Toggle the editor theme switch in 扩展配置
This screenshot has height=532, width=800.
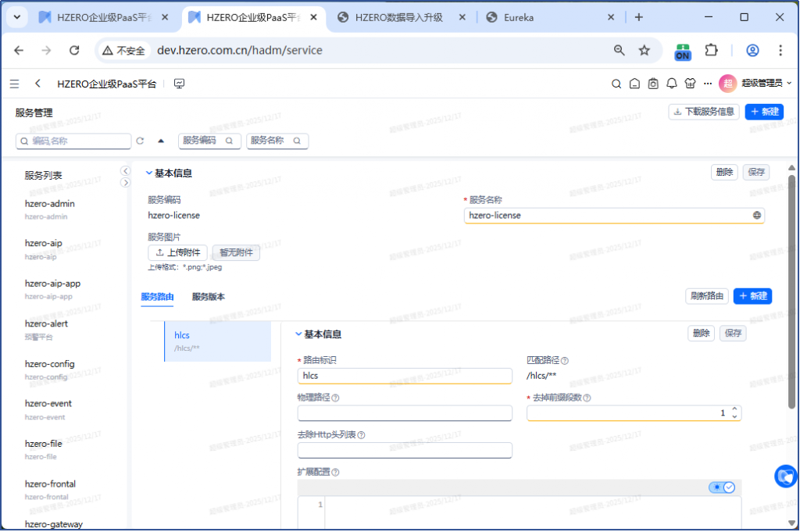pos(722,487)
